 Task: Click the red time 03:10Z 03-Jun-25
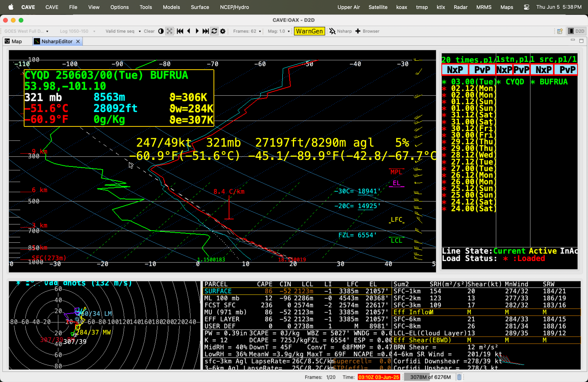click(379, 377)
